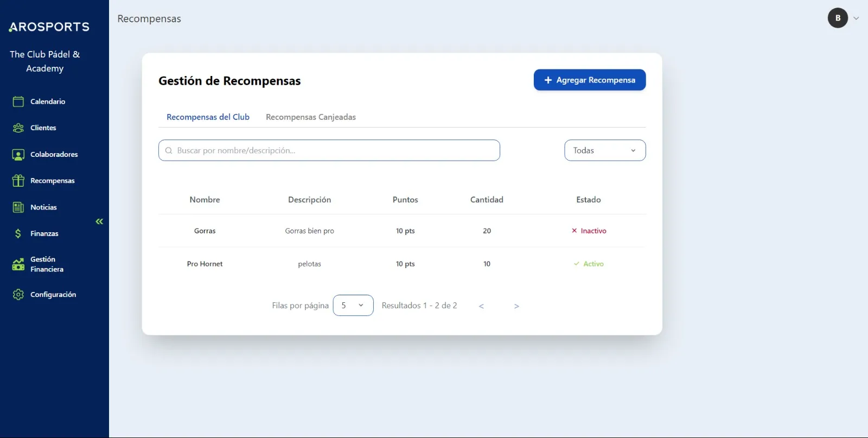The height and width of the screenshot is (438, 868).
Task: Click the Colaboradores person icon
Action: click(x=18, y=155)
